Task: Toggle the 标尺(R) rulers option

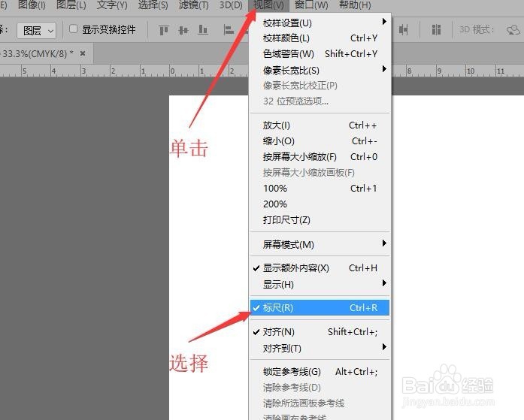Action: tap(320, 307)
